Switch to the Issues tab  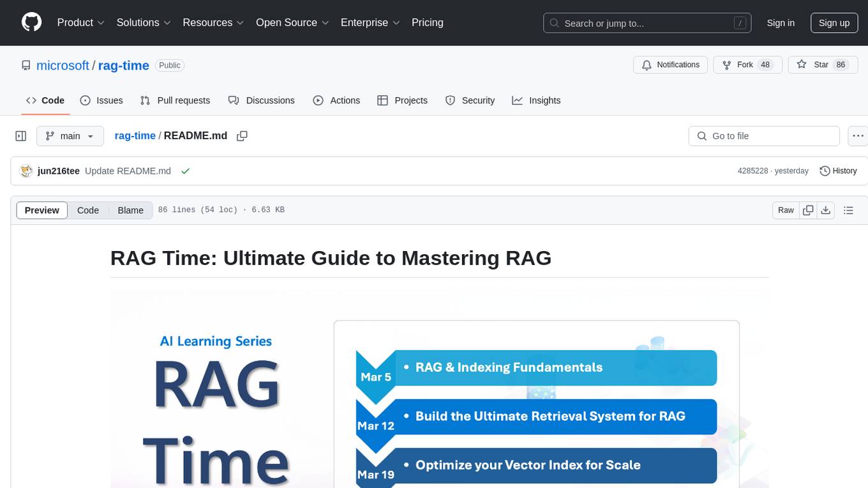[101, 100]
